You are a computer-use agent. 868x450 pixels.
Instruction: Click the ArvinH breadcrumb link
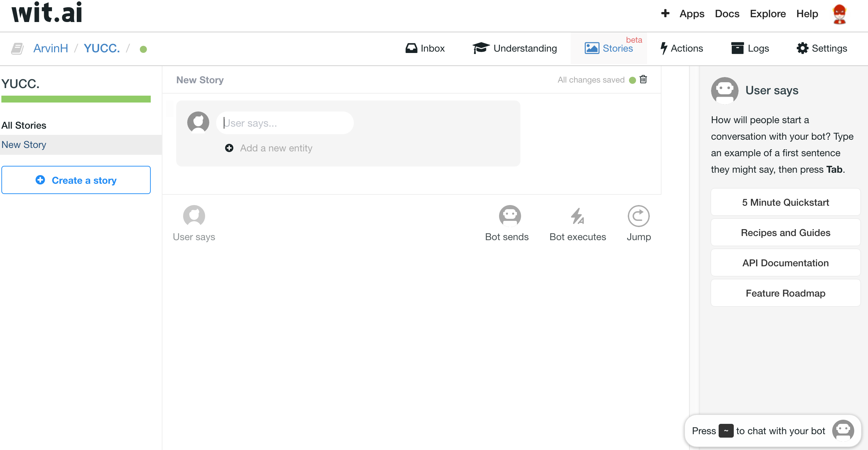pyautogui.click(x=51, y=49)
